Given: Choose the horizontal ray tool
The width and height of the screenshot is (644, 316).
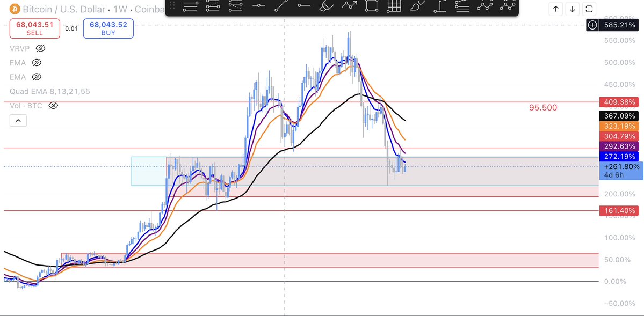Looking at the screenshot, I should (304, 5).
